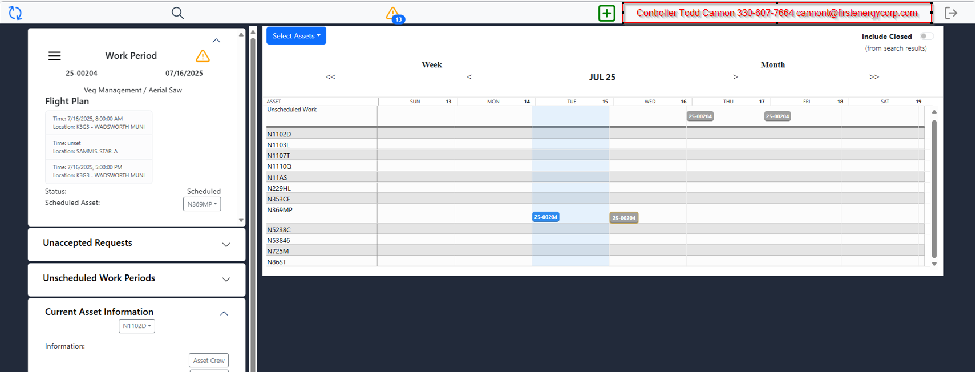This screenshot has height=372, width=980.
Task: Switch to Month view
Action: point(772,65)
